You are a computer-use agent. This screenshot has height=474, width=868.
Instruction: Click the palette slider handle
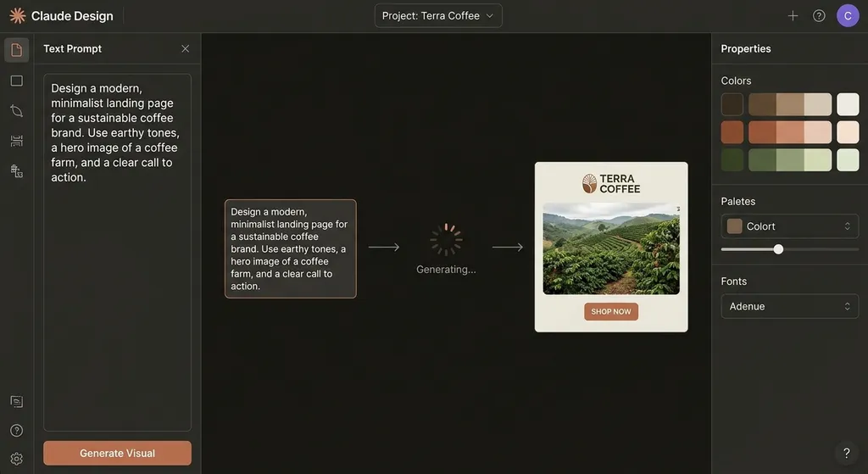click(x=778, y=249)
